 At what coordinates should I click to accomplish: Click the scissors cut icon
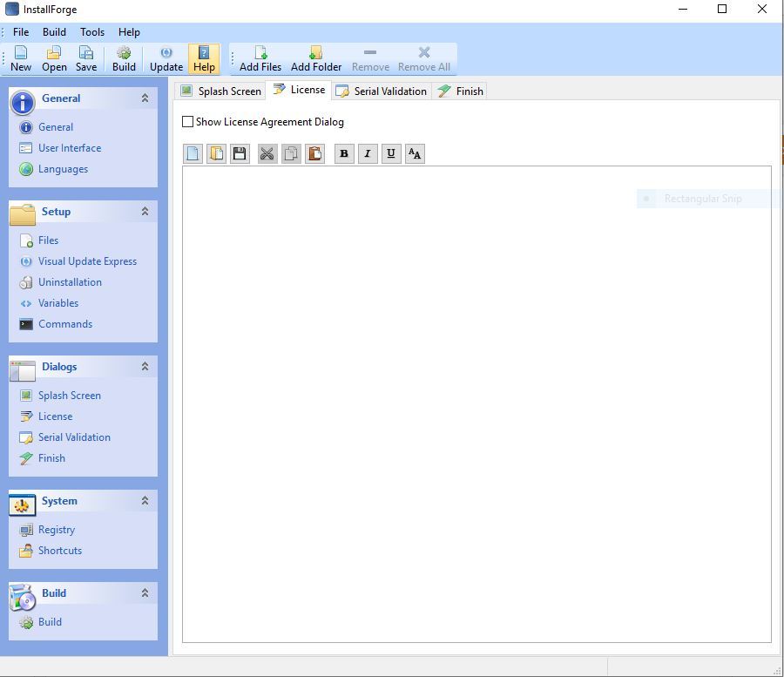point(267,153)
